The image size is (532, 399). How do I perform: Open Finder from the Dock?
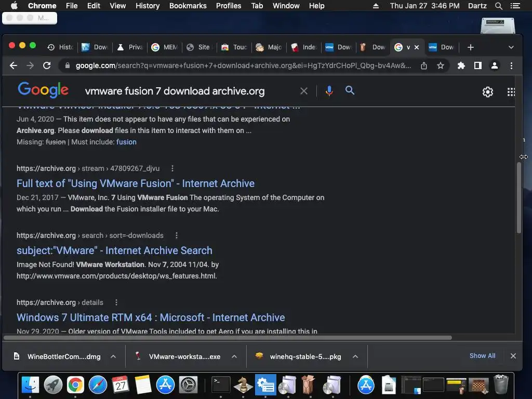click(30, 385)
